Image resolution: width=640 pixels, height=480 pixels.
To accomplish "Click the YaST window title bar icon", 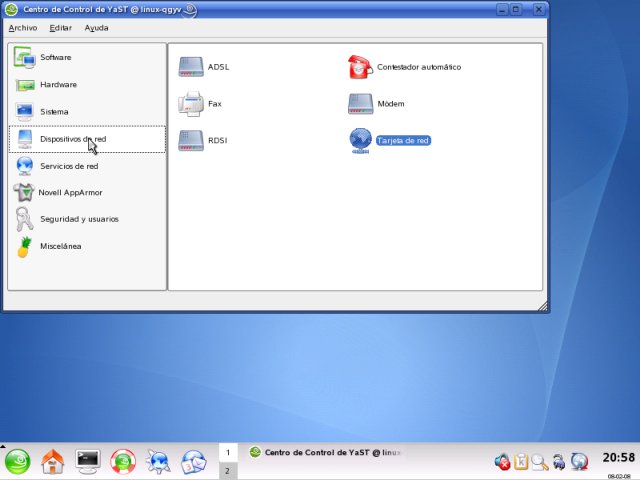I will pyautogui.click(x=11, y=9).
